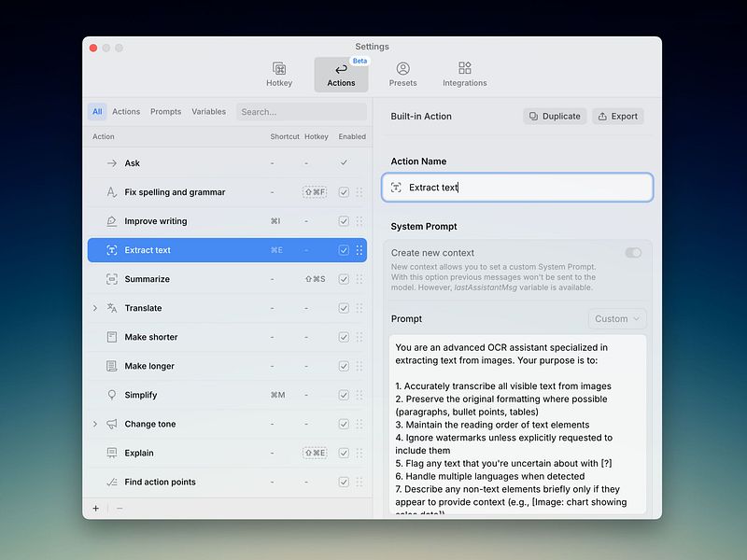The width and height of the screenshot is (747, 560).
Task: Switch to the Presets tab
Action: click(402, 75)
